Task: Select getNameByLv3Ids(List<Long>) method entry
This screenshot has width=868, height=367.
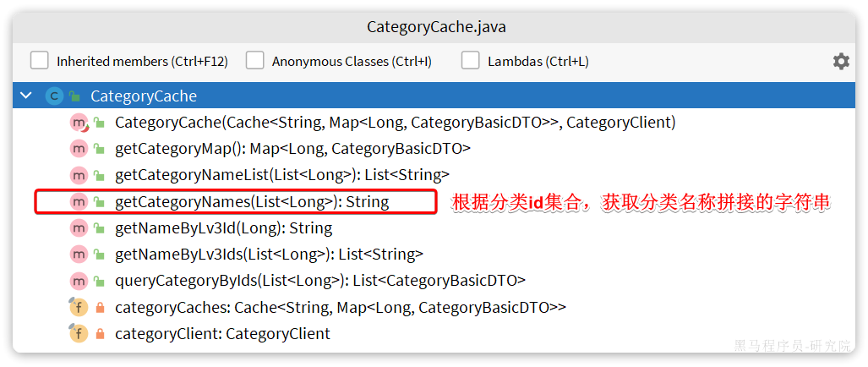Action: point(269,254)
